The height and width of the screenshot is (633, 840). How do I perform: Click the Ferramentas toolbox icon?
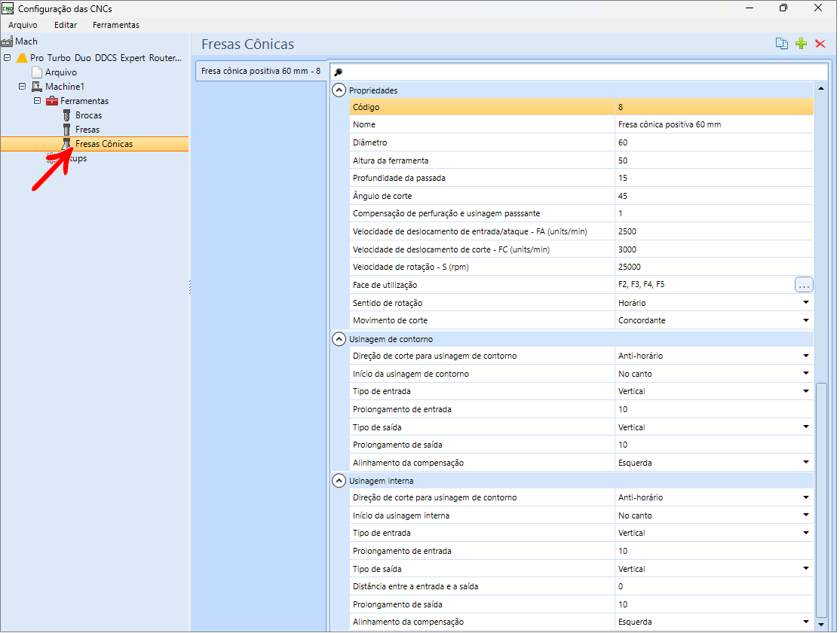click(x=52, y=101)
